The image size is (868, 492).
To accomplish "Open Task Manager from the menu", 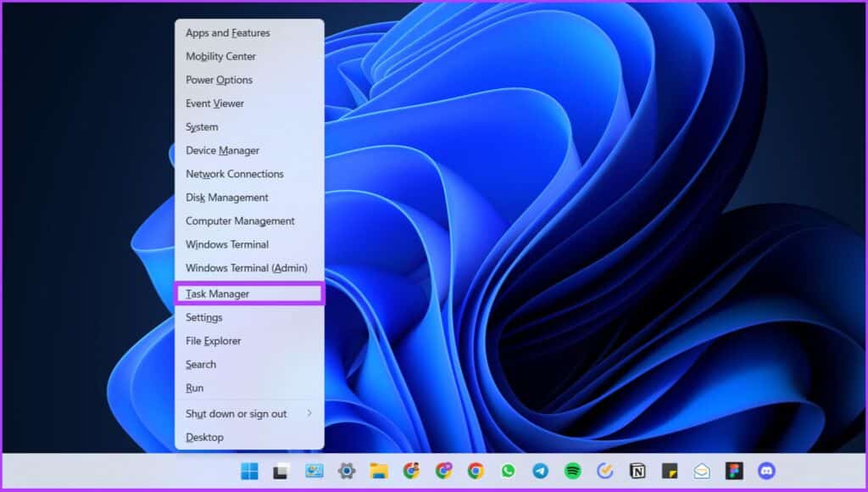I will [x=216, y=293].
